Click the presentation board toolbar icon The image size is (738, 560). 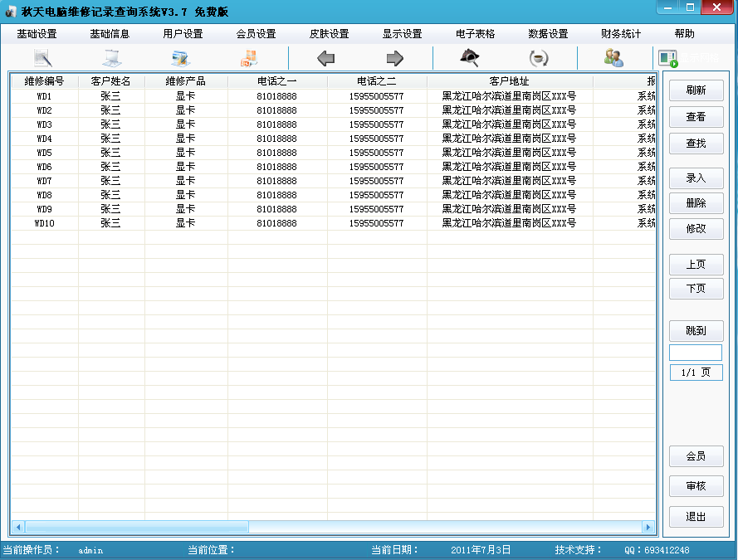[112, 58]
